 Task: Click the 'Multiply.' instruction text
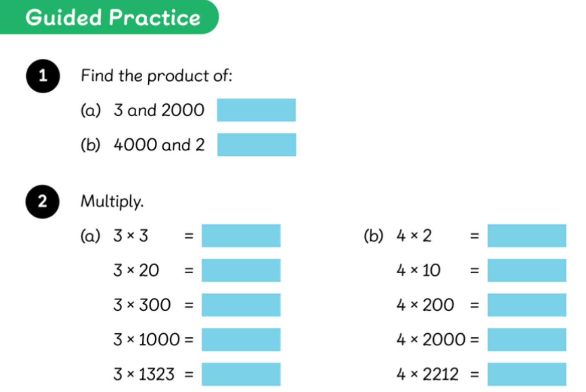112,202
